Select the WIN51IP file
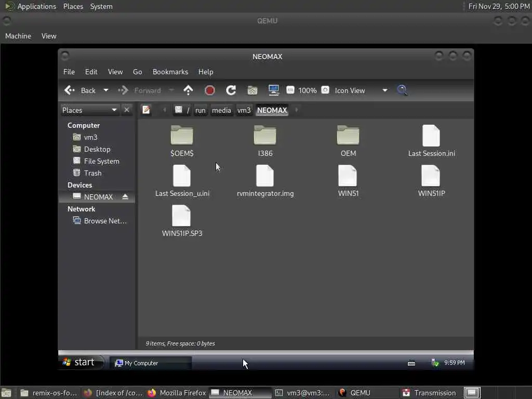This screenshot has width=532, height=399. 432,180
